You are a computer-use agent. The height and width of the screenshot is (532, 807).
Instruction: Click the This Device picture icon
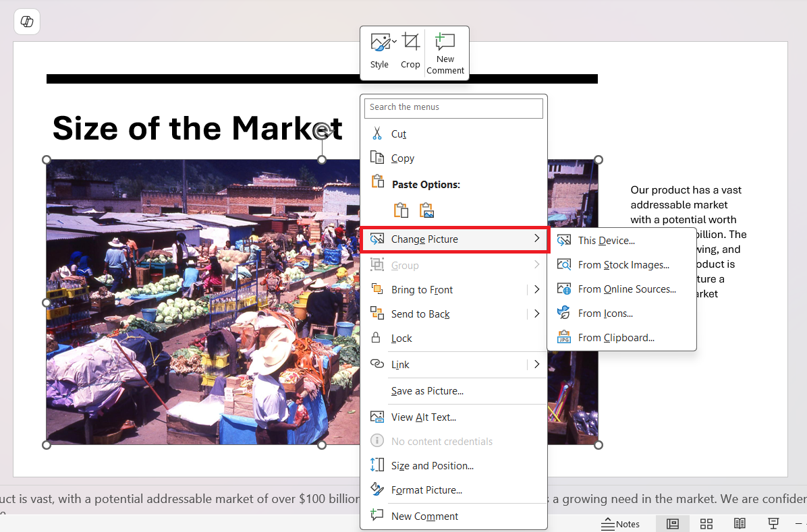click(x=564, y=240)
